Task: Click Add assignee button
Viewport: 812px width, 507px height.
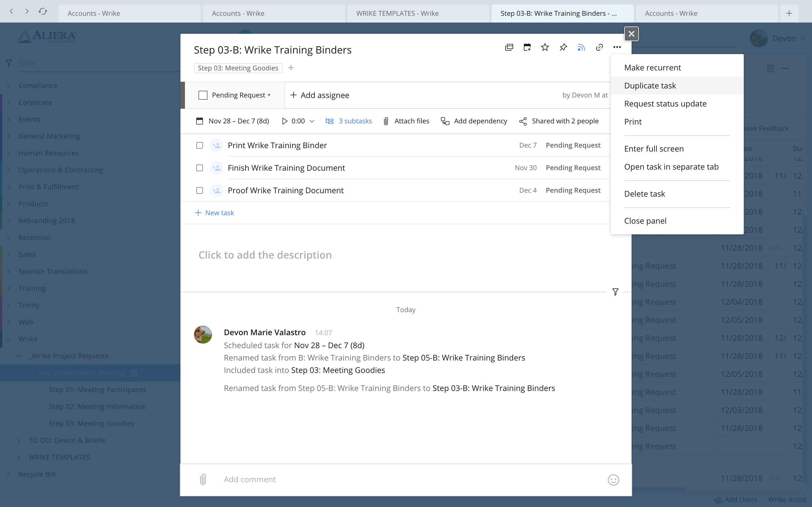Action: tap(320, 95)
